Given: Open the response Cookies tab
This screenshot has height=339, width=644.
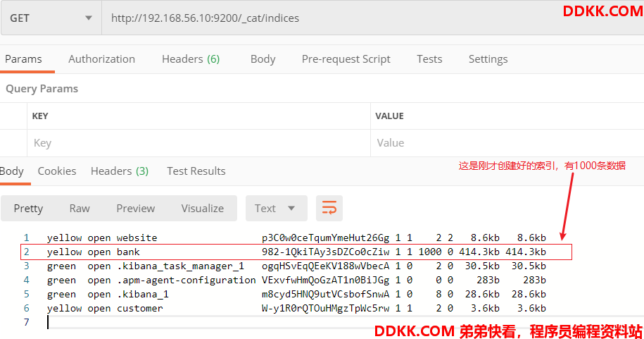Looking at the screenshot, I should point(57,171).
